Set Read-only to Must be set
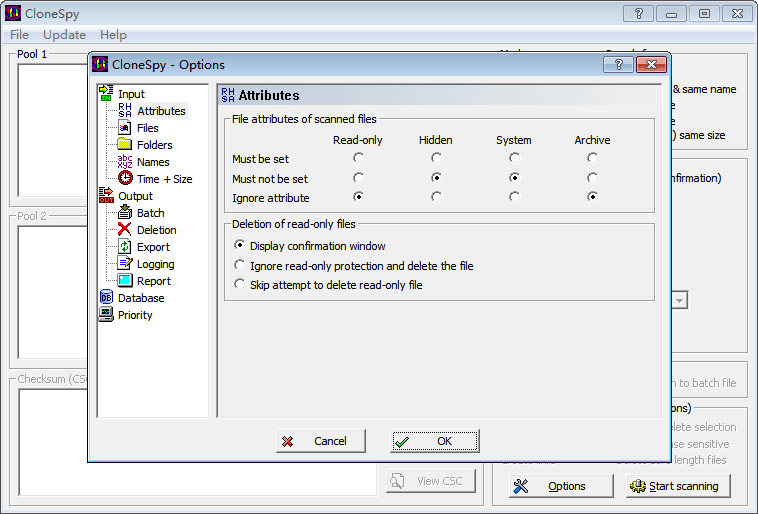The width and height of the screenshot is (758, 514). click(358, 158)
